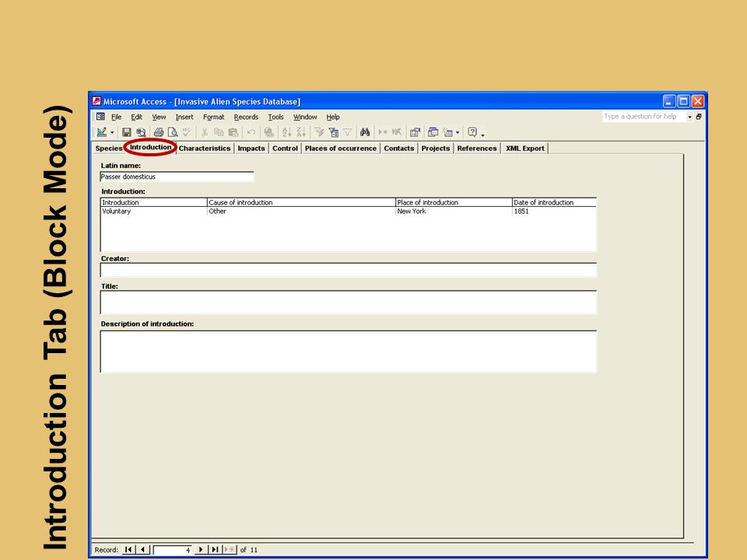
Task: Open the help question box dropdown arrow
Action: (x=689, y=117)
